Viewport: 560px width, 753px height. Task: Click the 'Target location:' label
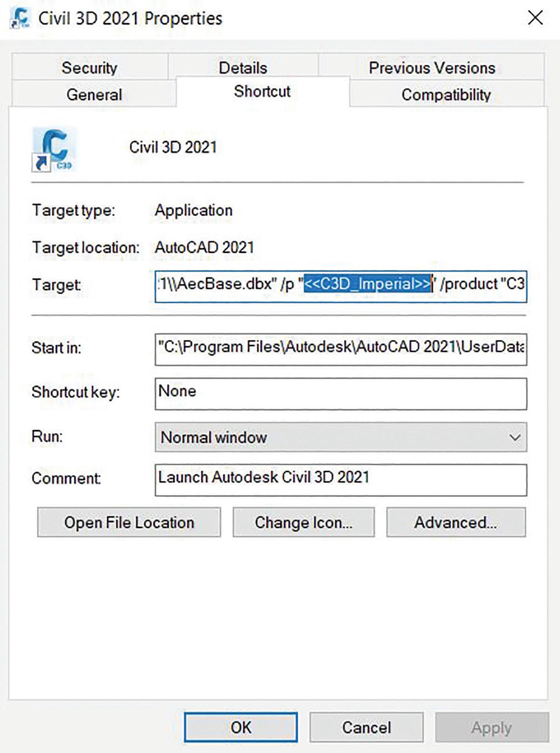click(86, 247)
